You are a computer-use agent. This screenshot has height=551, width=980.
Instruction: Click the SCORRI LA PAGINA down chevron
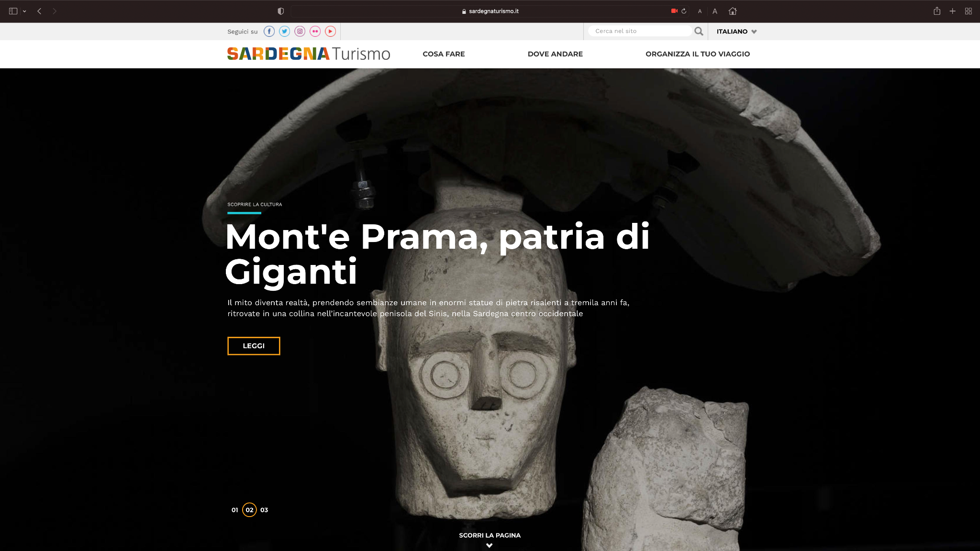tap(490, 545)
